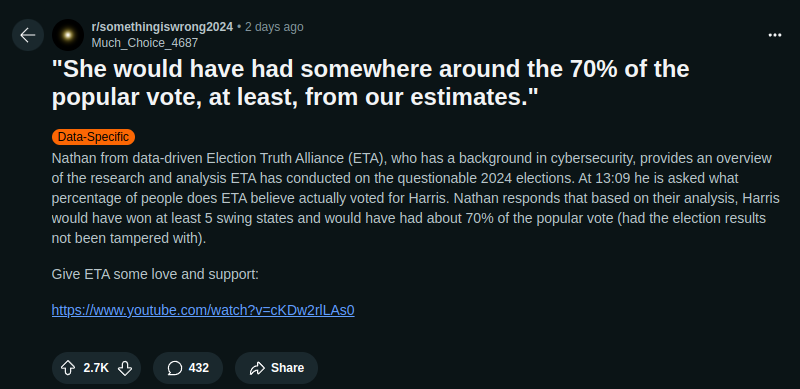Image resolution: width=800 pixels, height=389 pixels.
Task: Open the youtube.com/watch?v=cKDw2rlLAs0 link
Action: (203, 310)
